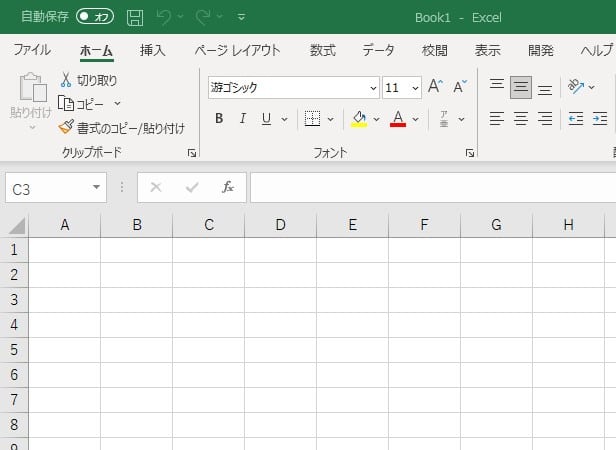Click the decrease indent icon
616x450 pixels.
[x=575, y=119]
